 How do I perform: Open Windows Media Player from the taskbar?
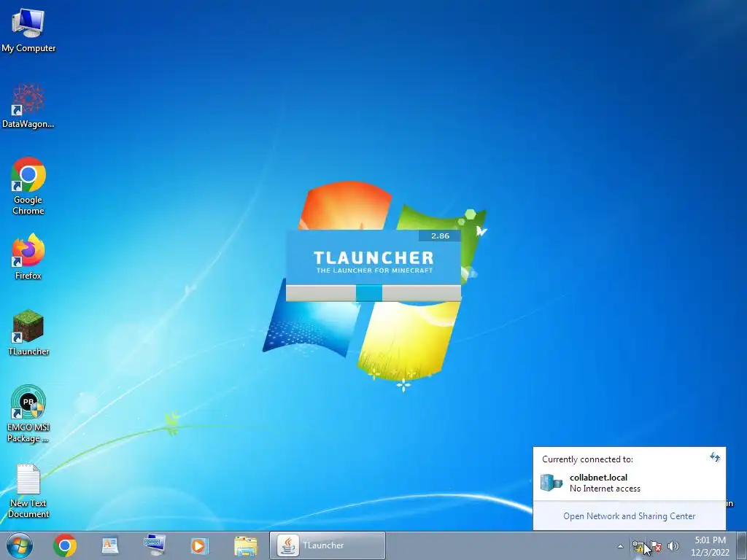(199, 545)
